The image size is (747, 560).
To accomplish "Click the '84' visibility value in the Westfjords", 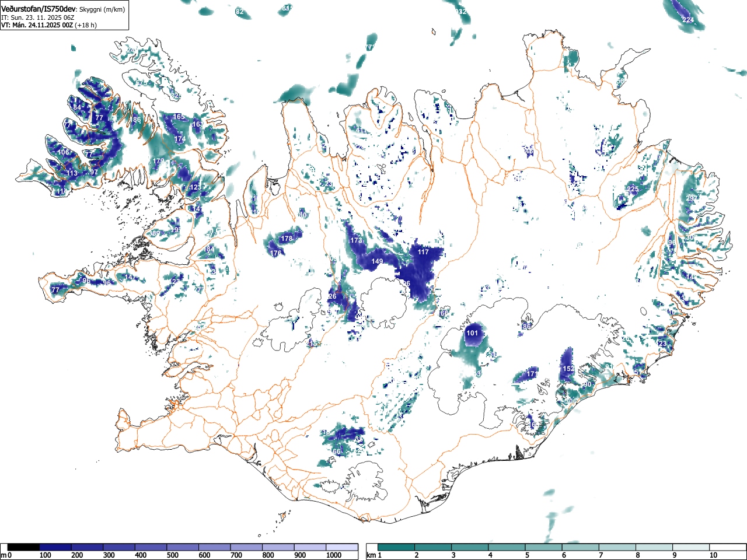I will click(x=78, y=107).
